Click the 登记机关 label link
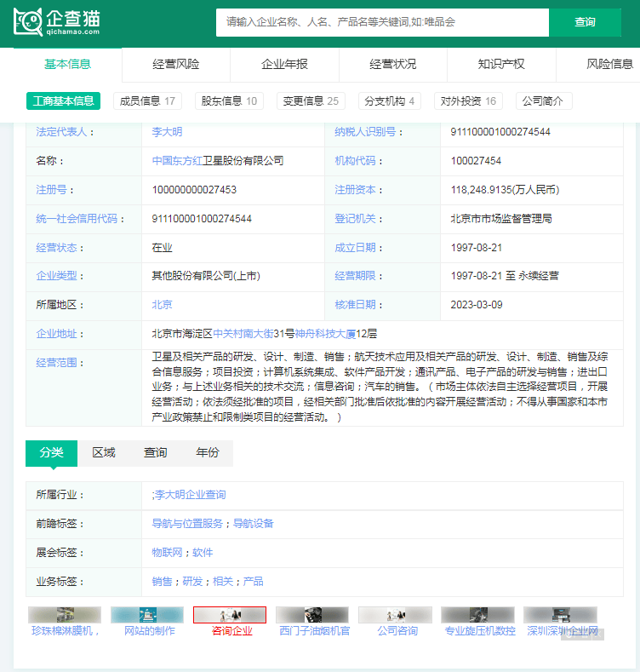 pyautogui.click(x=355, y=219)
